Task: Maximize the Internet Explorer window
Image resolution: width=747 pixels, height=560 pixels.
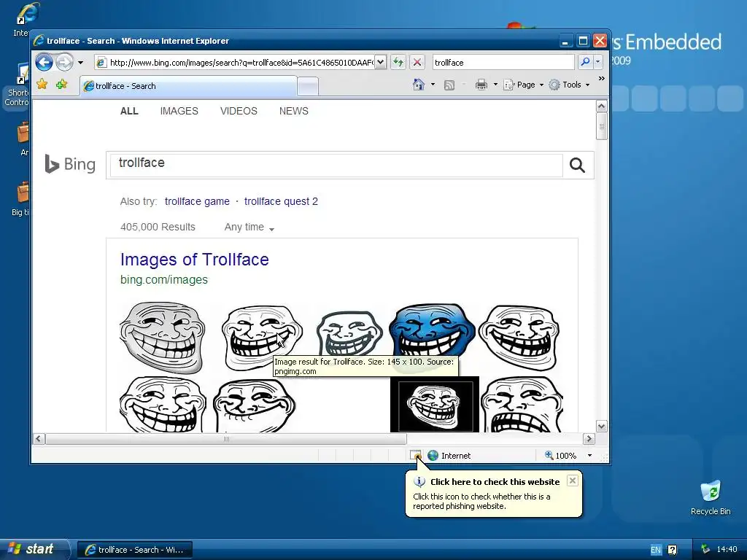Action: tap(583, 41)
